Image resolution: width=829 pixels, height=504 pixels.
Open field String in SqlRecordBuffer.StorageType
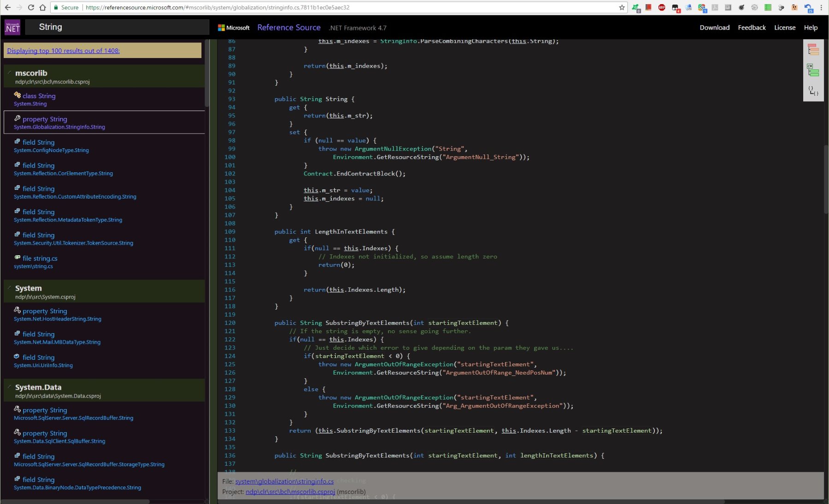104,460
